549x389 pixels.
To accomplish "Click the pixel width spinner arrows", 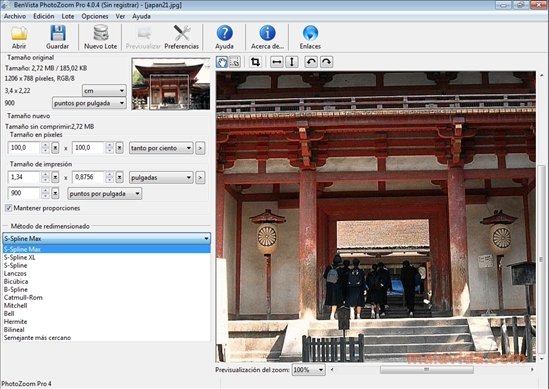I will pos(45,148).
